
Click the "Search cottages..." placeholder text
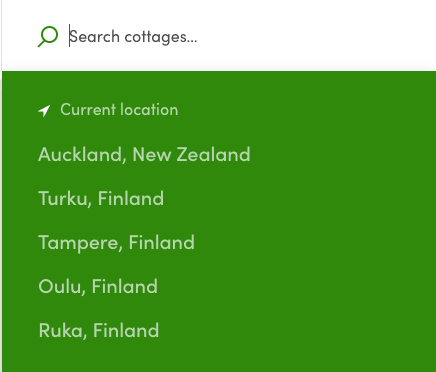[133, 37]
